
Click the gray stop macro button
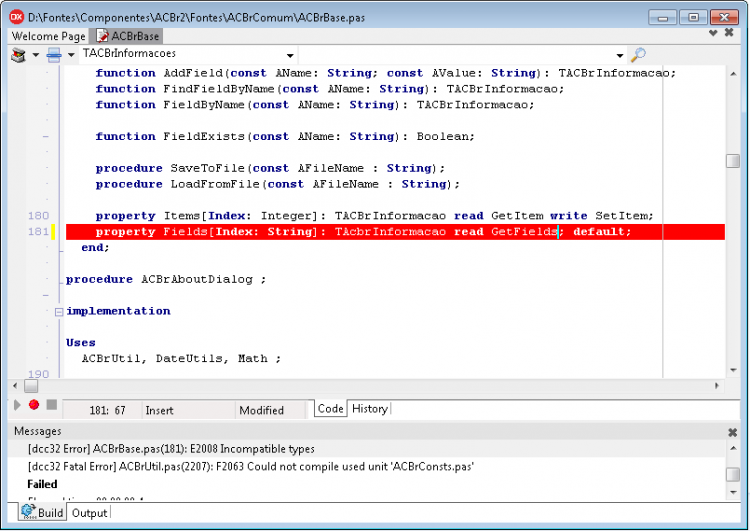(52, 405)
